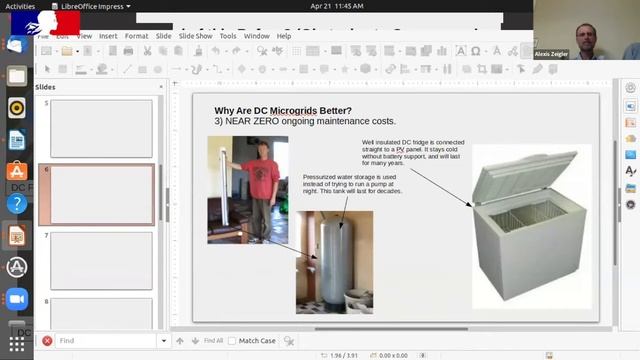Toggle Extrusion icon in the drawing toolbar
The image size is (640, 360).
553,69
